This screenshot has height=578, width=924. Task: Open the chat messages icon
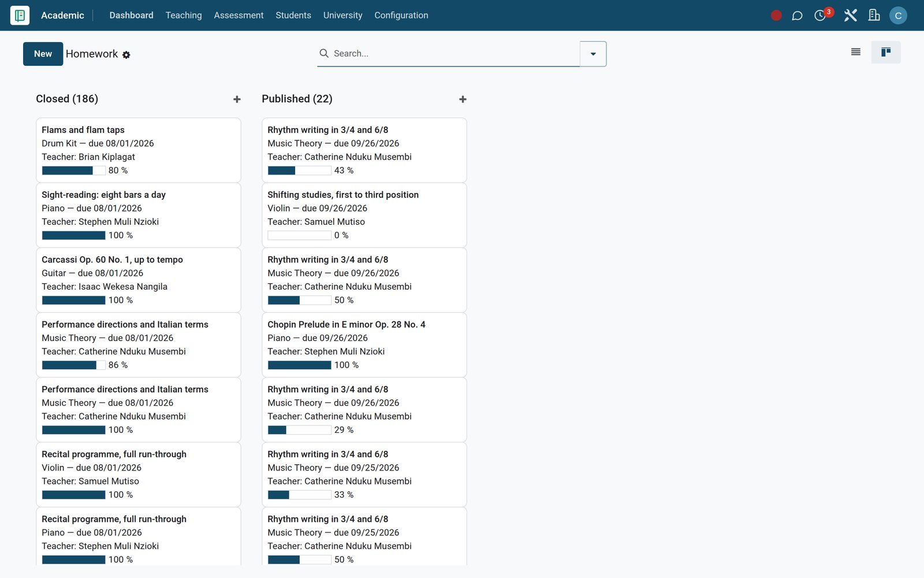[797, 16]
